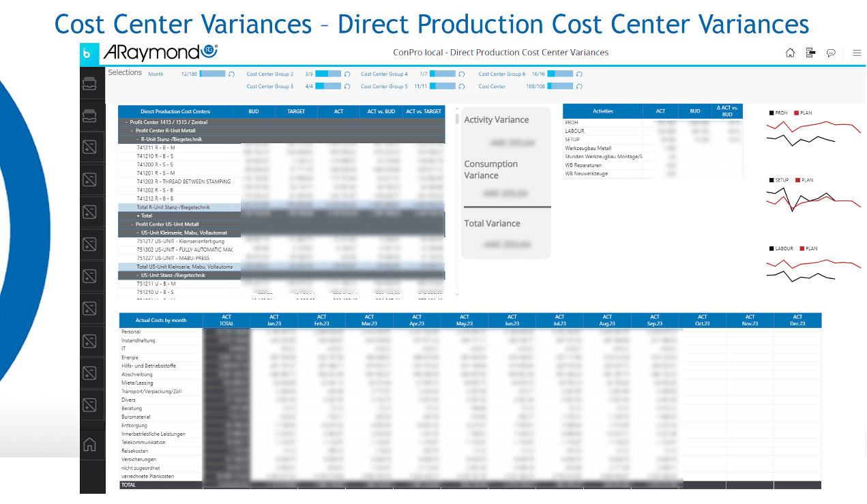The height and width of the screenshot is (504, 867).
Task: Select the ACT Jun.23 month column
Action: (x=512, y=320)
